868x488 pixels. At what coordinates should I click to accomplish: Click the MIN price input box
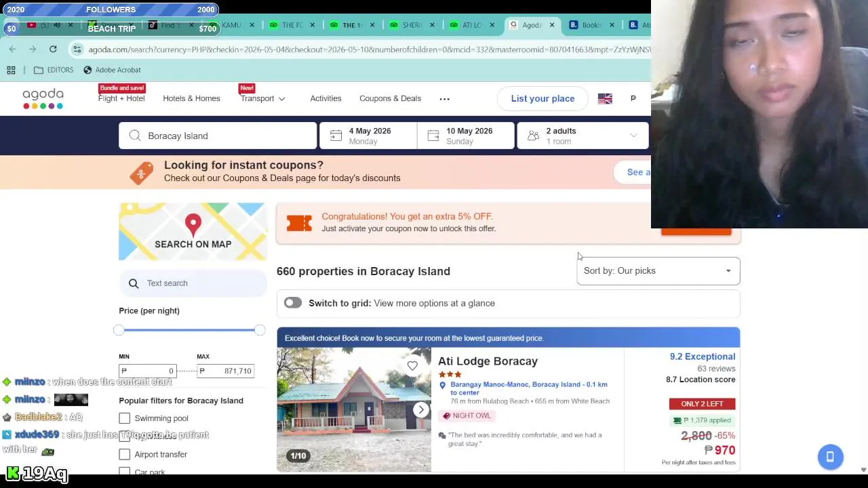(x=148, y=371)
